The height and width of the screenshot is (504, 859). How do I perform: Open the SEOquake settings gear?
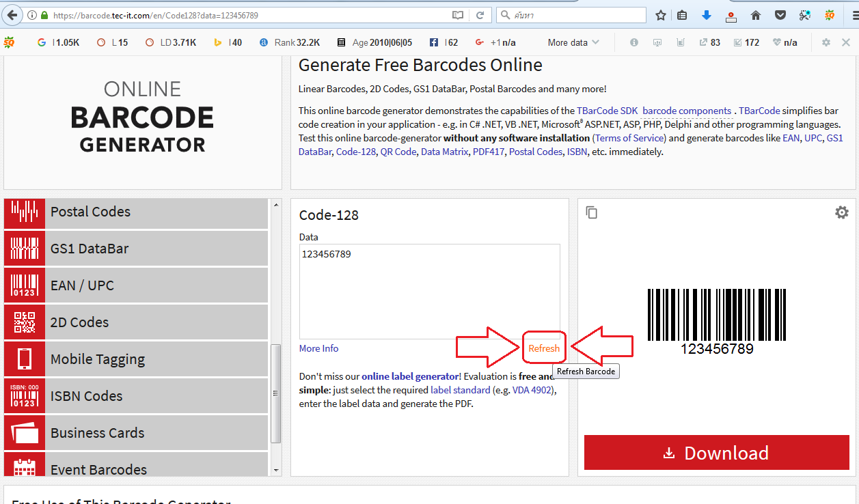pos(826,42)
